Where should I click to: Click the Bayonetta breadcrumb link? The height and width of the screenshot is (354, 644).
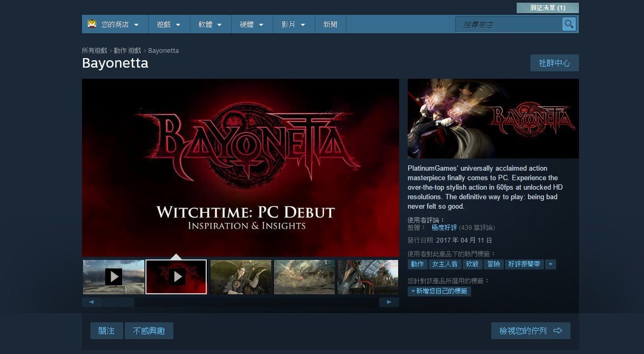pos(163,51)
